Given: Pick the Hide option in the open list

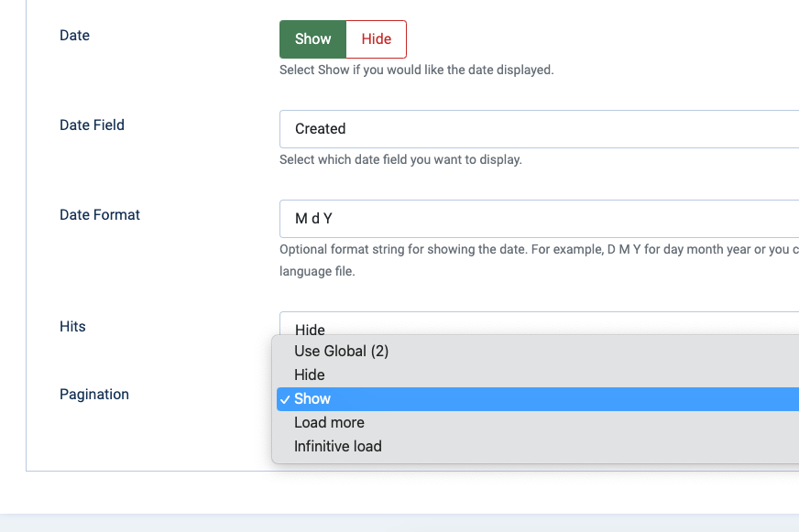Looking at the screenshot, I should [310, 375].
